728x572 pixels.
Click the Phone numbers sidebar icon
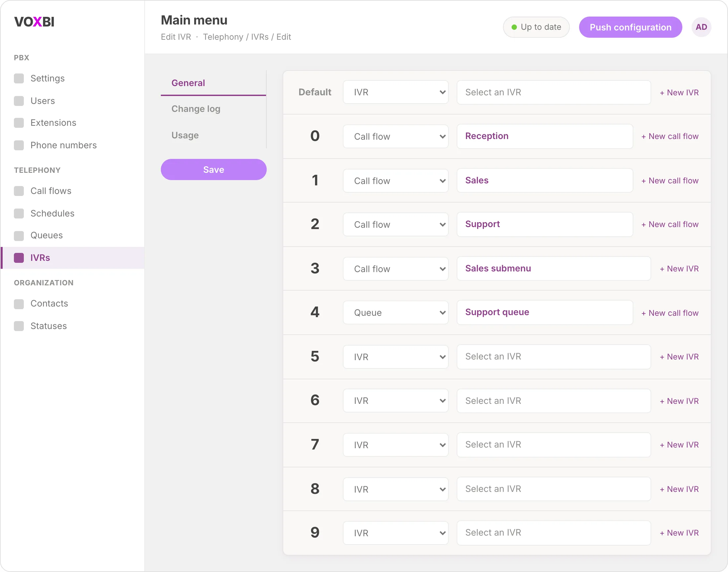coord(19,145)
